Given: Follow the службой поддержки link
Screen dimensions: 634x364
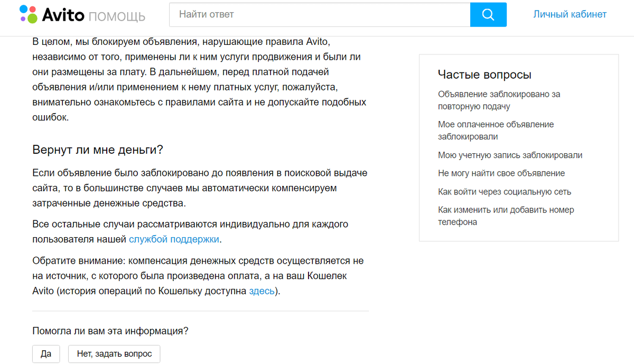Looking at the screenshot, I should [174, 239].
